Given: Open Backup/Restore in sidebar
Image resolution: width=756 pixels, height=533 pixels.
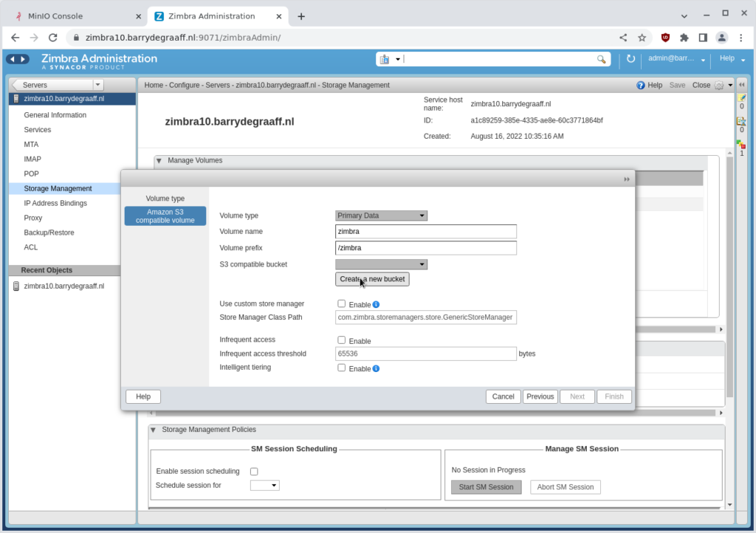Looking at the screenshot, I should (49, 233).
